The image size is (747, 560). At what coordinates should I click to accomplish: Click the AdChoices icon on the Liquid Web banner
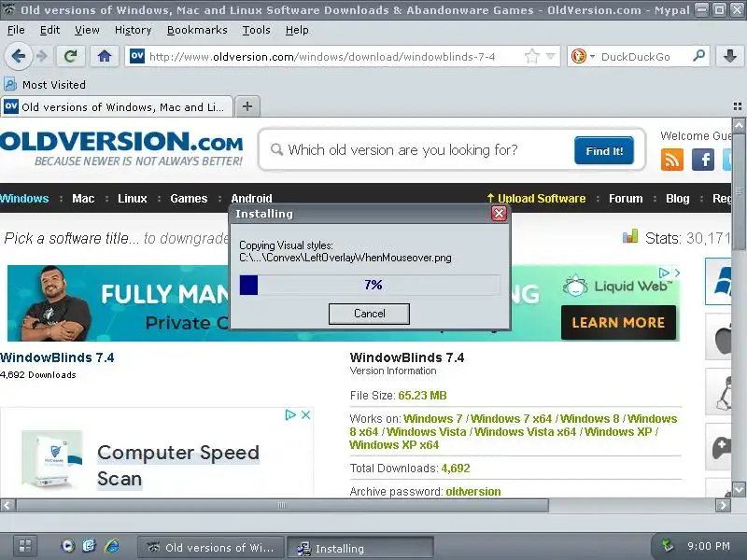point(664,273)
